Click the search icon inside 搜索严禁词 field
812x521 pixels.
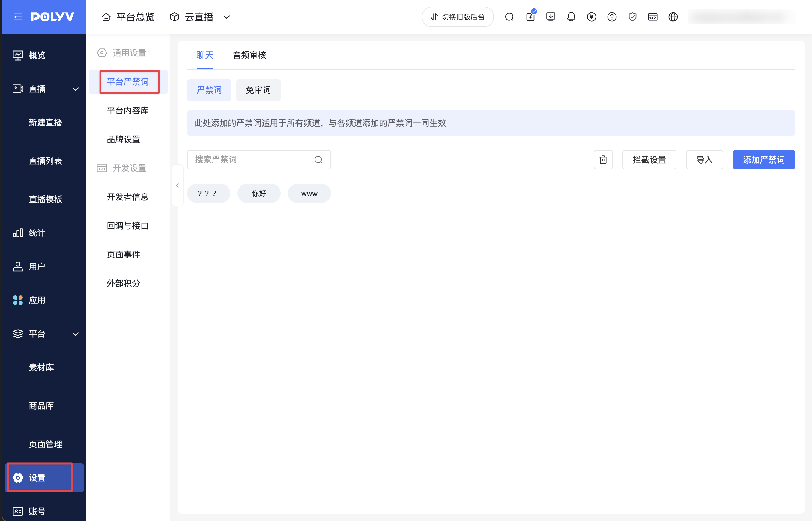[318, 159]
